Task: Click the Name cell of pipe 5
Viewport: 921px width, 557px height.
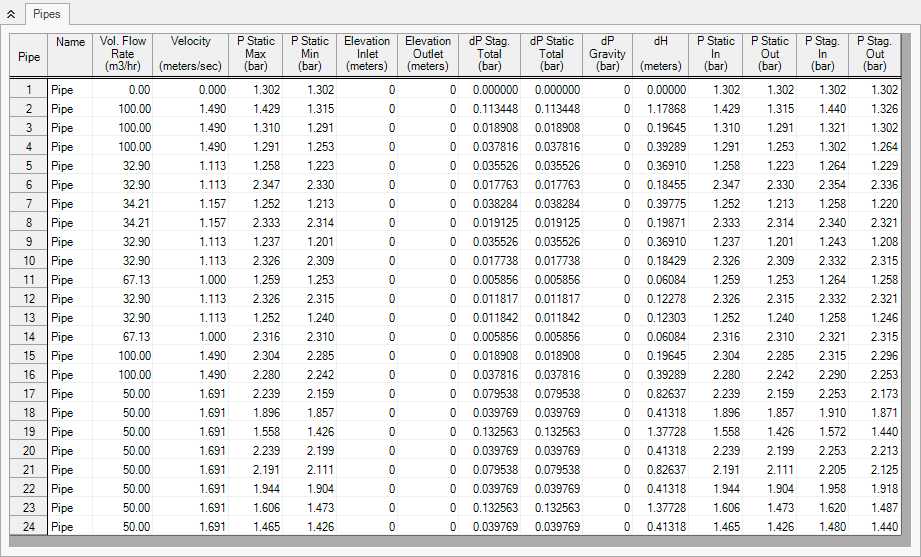Action: point(70,166)
